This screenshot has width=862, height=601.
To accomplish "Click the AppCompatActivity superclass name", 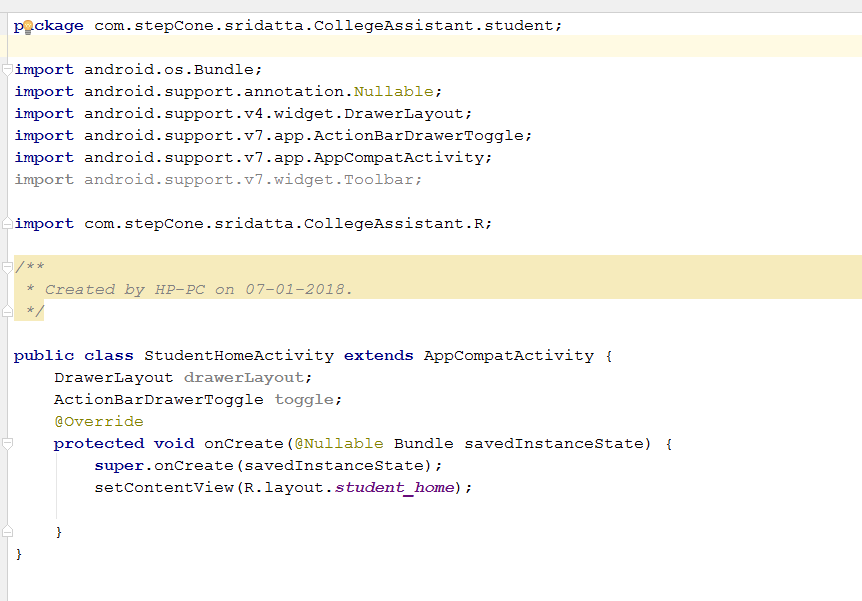I will click(x=508, y=355).
